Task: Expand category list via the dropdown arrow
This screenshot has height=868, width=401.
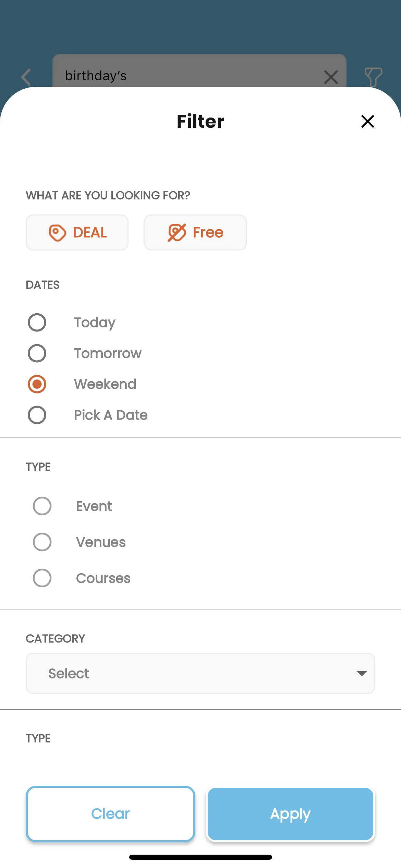Action: (362, 674)
